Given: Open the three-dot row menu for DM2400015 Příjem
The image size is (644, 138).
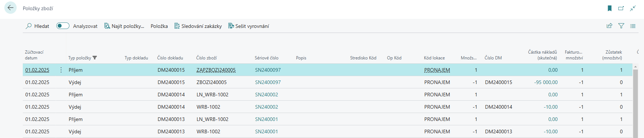Looking at the screenshot, I should (x=61, y=70).
